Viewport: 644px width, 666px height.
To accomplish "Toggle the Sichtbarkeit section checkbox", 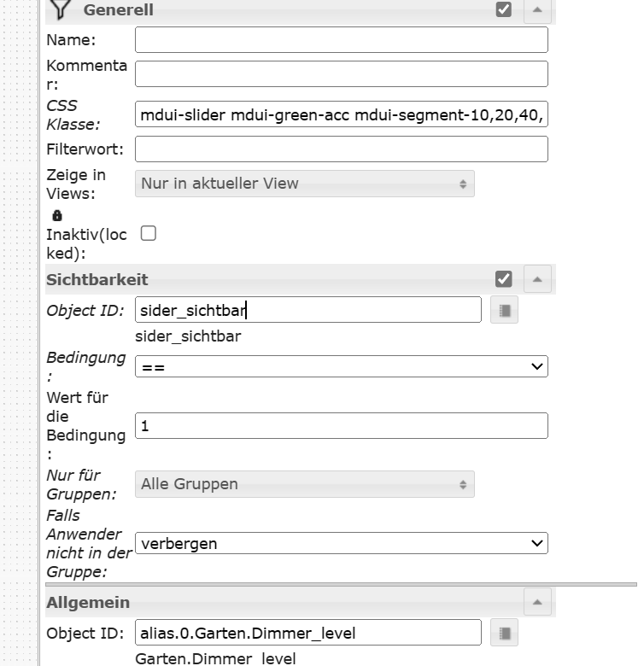I will point(504,279).
